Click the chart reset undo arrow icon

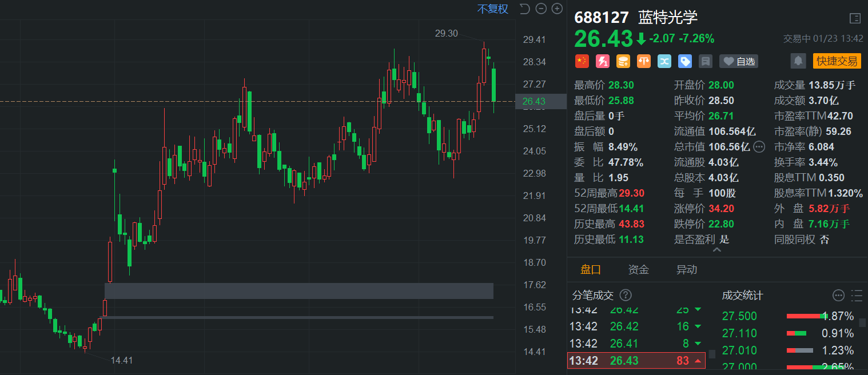[x=524, y=9]
